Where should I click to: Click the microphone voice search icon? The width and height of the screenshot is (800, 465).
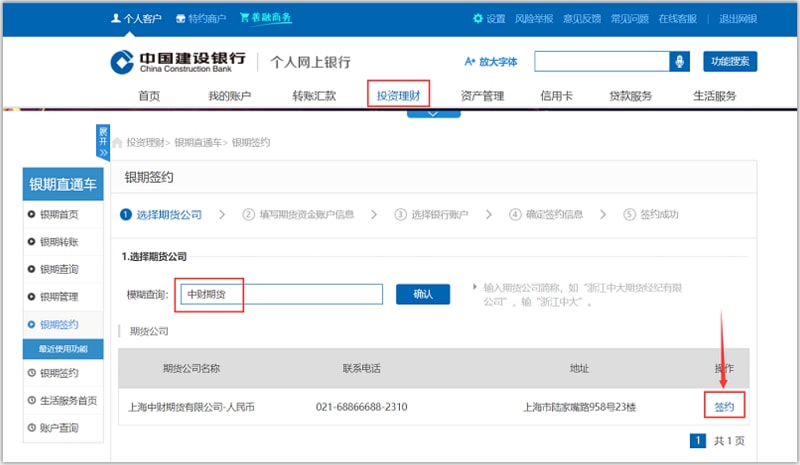680,62
